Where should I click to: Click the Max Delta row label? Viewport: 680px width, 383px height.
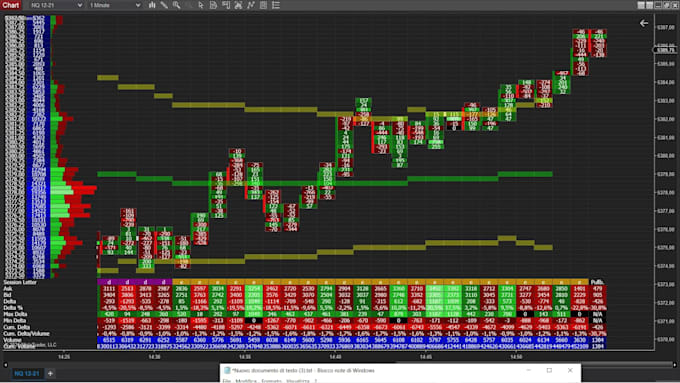(16, 314)
